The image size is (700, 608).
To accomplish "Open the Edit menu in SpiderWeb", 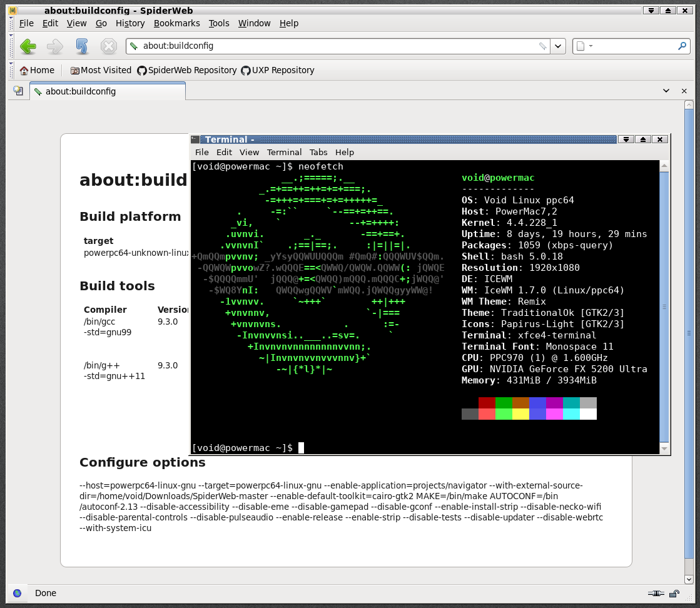I will point(50,23).
